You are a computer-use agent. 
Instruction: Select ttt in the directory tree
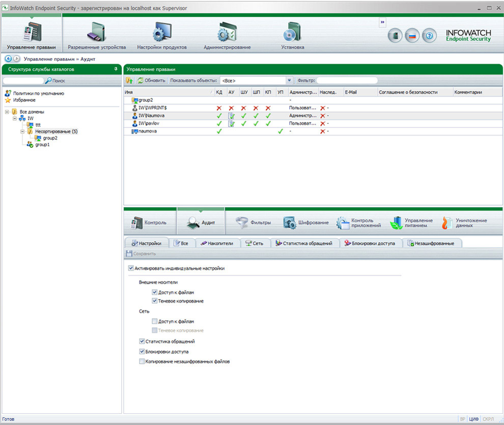click(38, 125)
